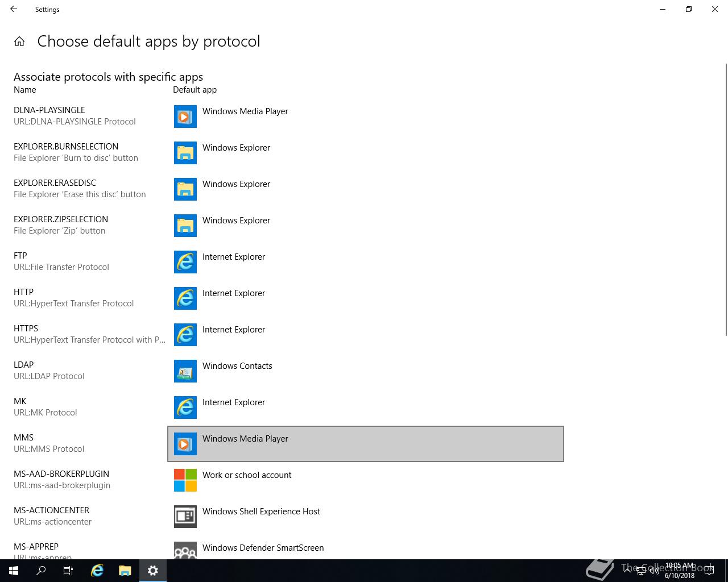Change the Windows Defender SmartScreen default
The image size is (728, 582).
point(366,547)
